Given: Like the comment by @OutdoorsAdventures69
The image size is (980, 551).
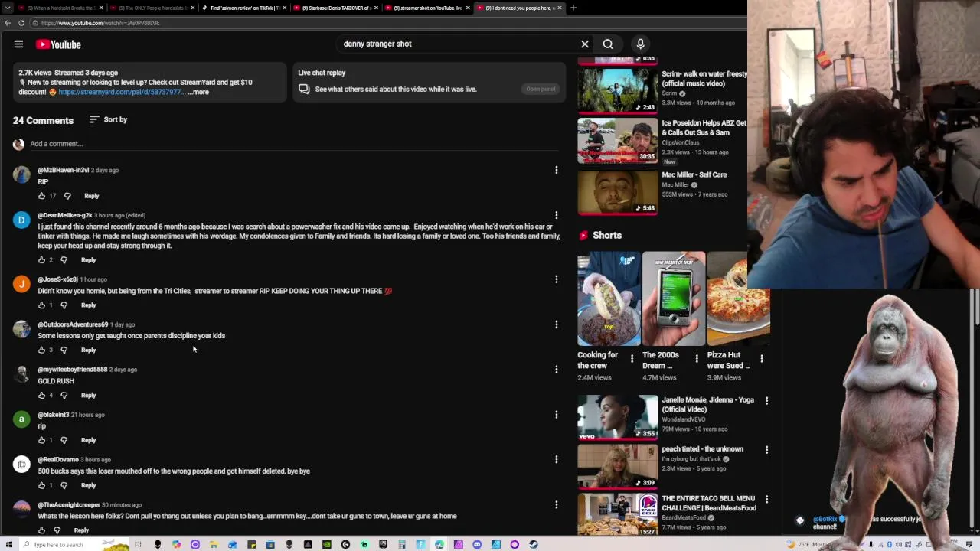Looking at the screenshot, I should [x=42, y=350].
